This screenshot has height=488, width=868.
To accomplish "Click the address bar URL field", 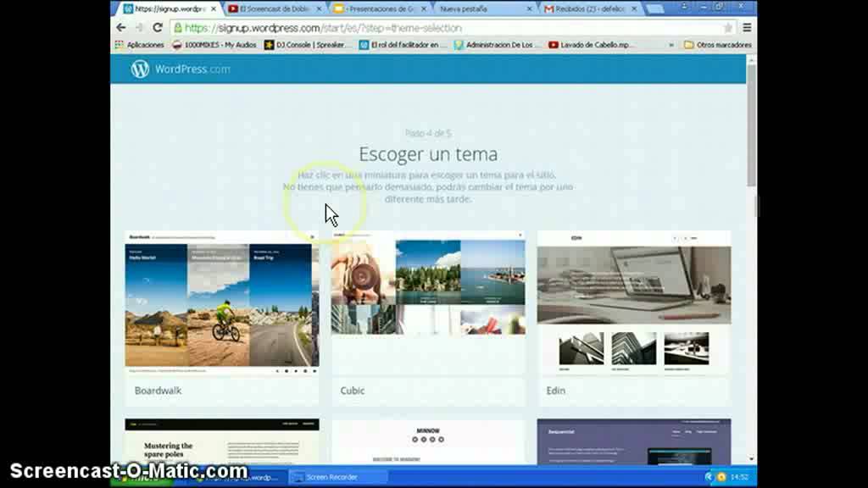I will [451, 28].
